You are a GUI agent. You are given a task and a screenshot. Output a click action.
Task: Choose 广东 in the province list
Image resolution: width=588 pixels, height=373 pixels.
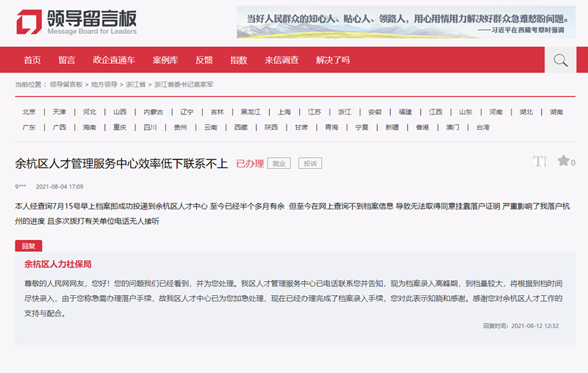[29, 127]
